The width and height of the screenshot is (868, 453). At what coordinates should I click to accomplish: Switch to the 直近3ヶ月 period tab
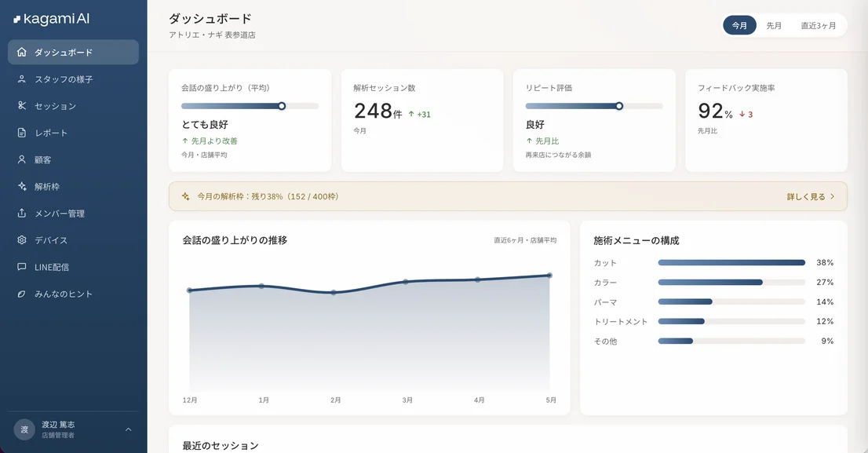(x=819, y=25)
